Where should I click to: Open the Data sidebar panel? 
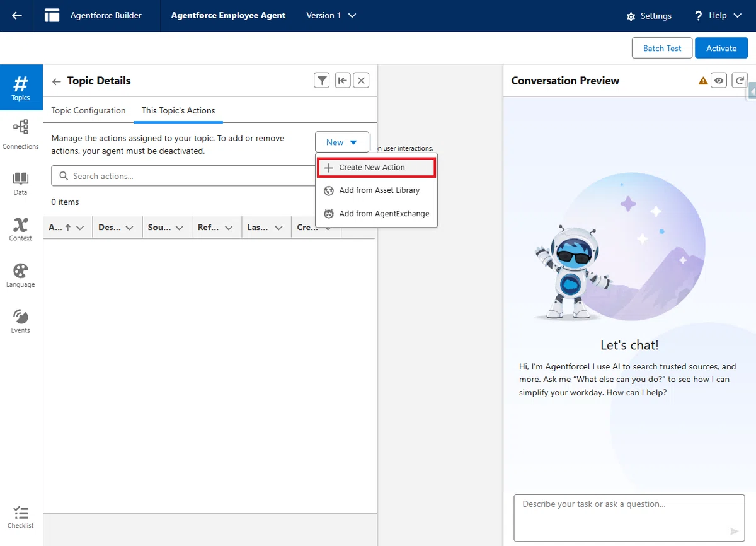(x=21, y=183)
